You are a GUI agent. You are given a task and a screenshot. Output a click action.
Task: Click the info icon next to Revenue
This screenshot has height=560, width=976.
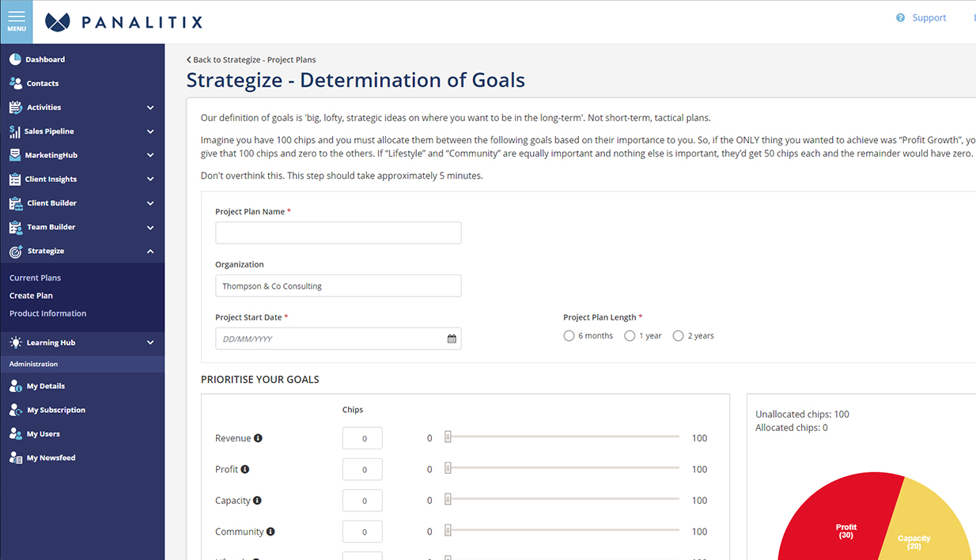(x=258, y=438)
